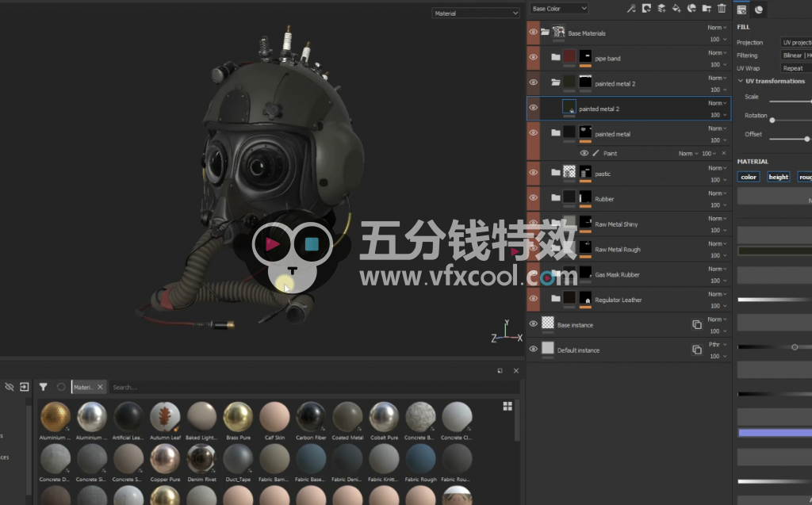Open the material sphere properties icon
The height and width of the screenshot is (505, 812).
click(x=759, y=10)
